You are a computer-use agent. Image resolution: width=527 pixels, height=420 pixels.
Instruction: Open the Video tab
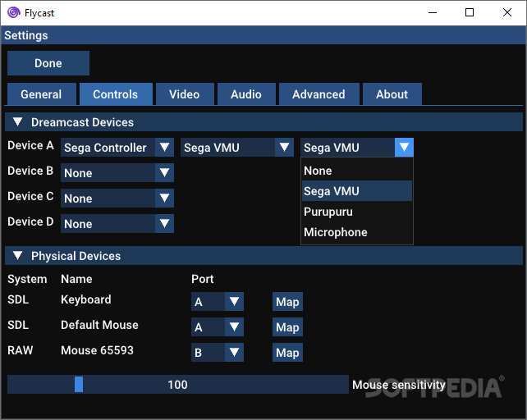[185, 94]
